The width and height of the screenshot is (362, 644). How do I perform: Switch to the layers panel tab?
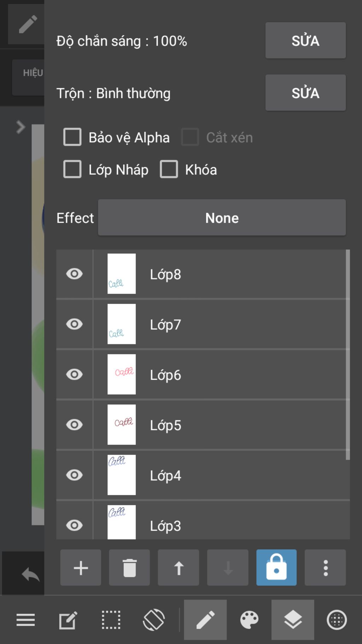293,620
